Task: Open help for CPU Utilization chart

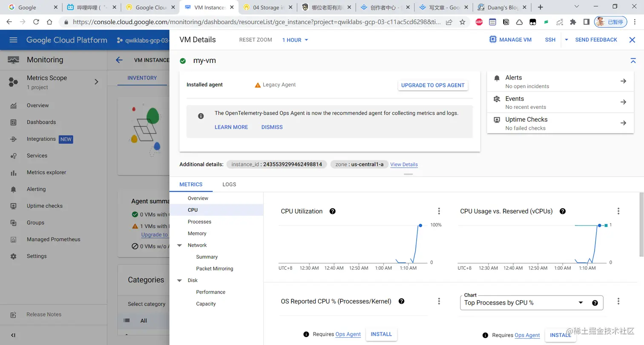Action: (333, 211)
